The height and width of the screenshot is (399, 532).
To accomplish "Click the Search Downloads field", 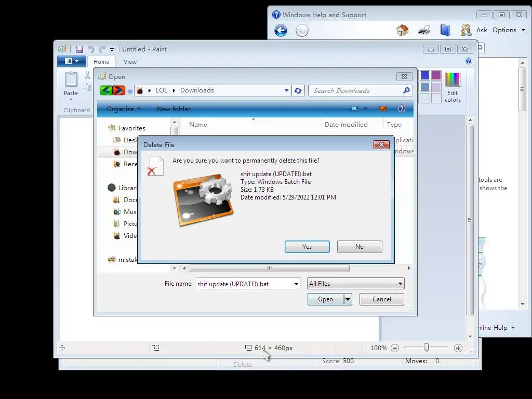I will (356, 90).
